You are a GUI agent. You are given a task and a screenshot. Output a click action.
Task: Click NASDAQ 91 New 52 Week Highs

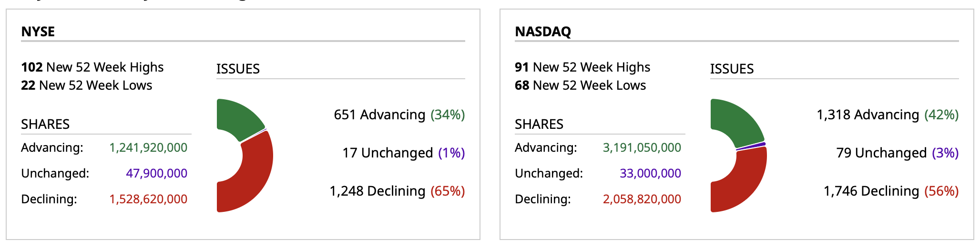click(x=582, y=67)
